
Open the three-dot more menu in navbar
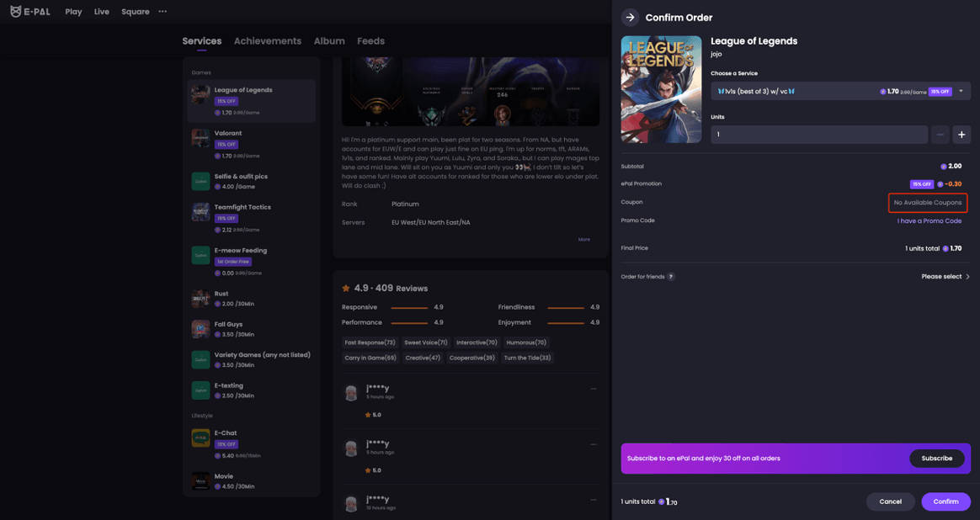tap(162, 12)
